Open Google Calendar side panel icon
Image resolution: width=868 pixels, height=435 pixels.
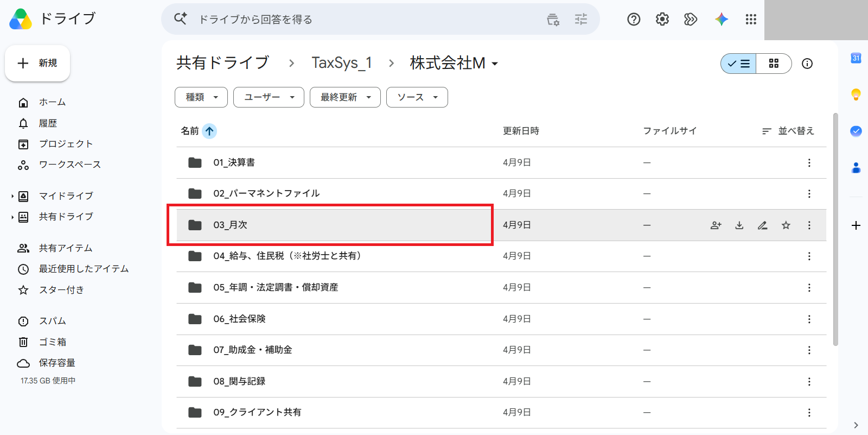(x=856, y=58)
